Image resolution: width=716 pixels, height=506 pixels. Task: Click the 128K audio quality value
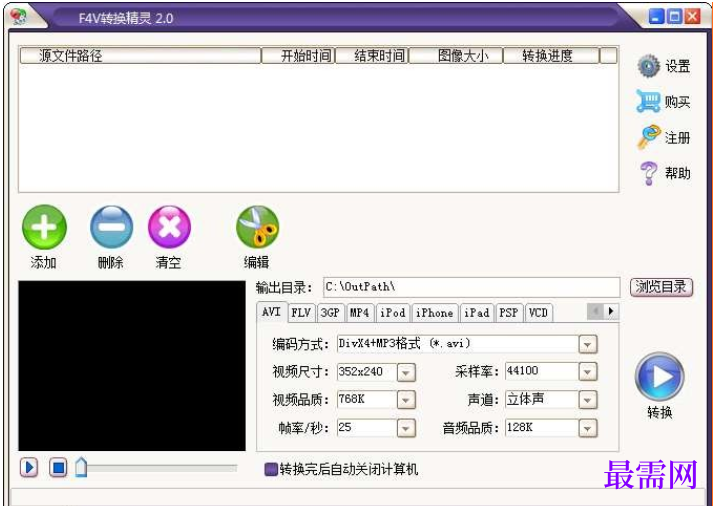pyautogui.click(x=542, y=428)
